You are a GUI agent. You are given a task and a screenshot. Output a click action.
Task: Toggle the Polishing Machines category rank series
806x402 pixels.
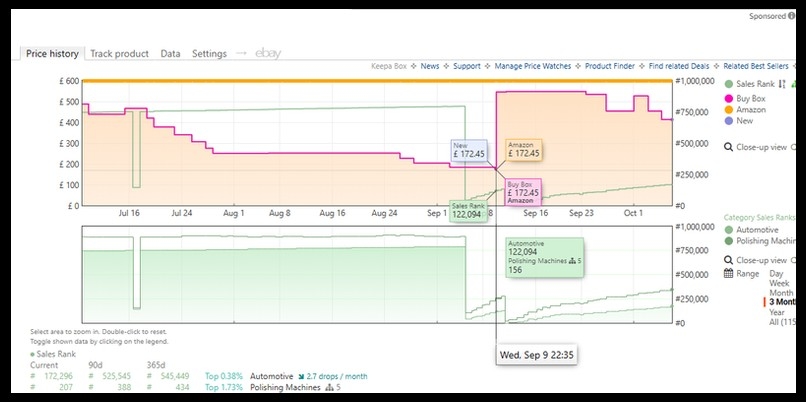(x=766, y=241)
